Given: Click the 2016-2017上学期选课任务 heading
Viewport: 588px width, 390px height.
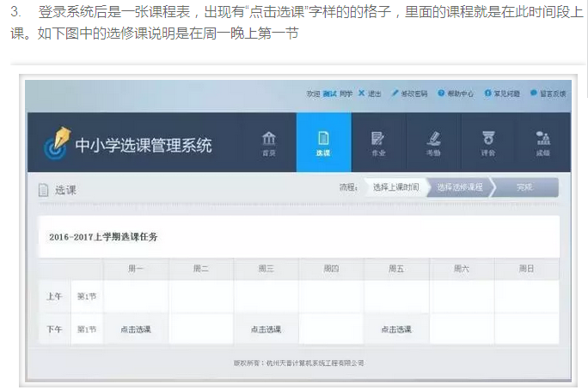Looking at the screenshot, I should click(x=103, y=237).
